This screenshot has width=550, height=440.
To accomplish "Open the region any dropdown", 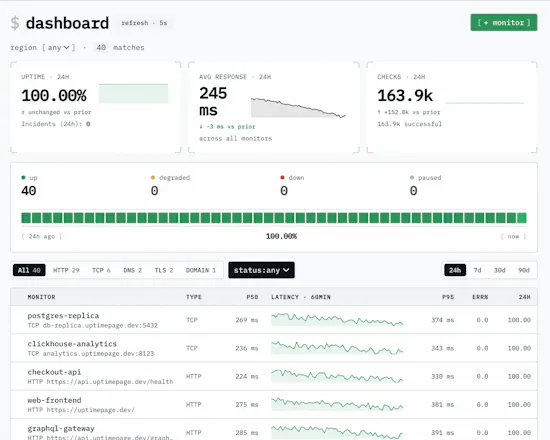I will 59,47.
